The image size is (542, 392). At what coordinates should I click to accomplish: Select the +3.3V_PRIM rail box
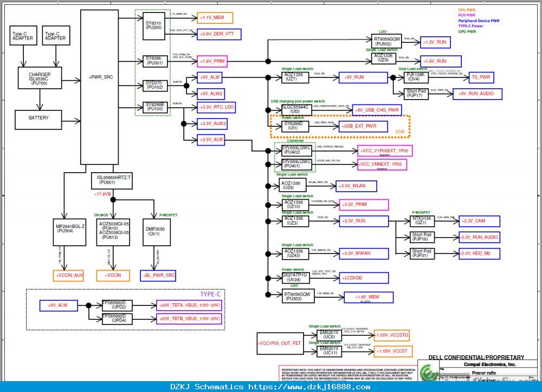click(364, 205)
